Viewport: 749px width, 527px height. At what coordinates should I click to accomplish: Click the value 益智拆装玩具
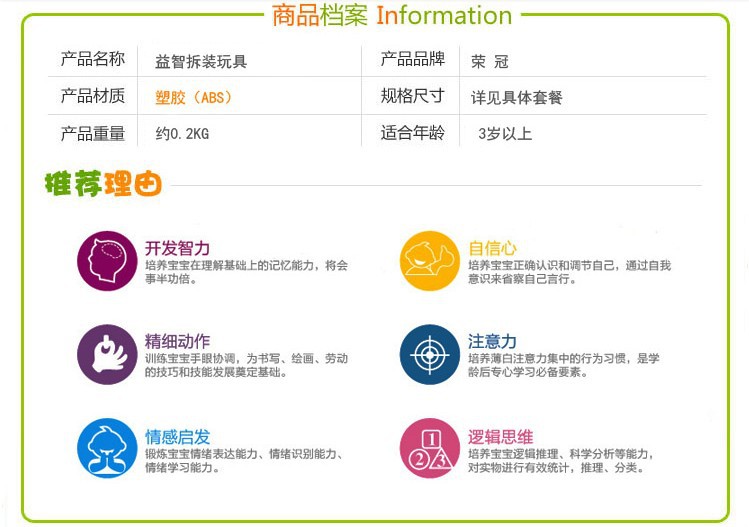point(201,62)
